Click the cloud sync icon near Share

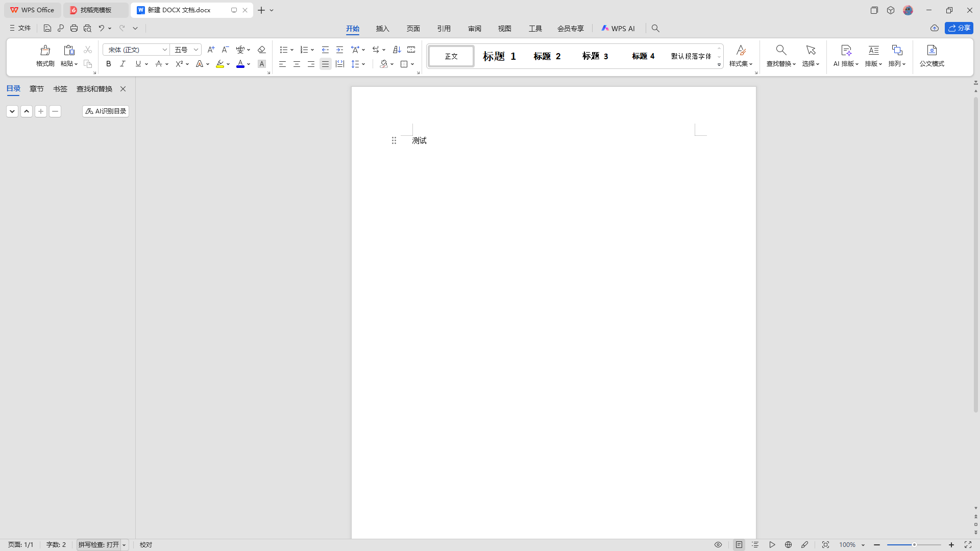point(934,28)
